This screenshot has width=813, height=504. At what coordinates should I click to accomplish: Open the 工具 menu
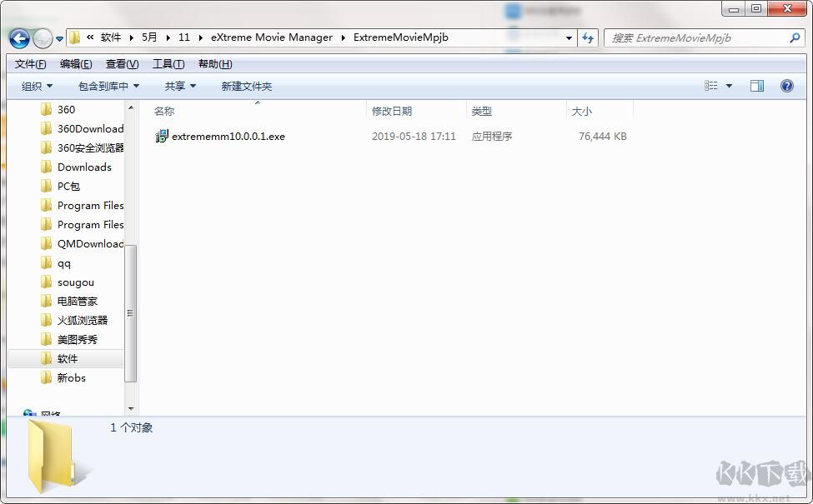[x=168, y=63]
